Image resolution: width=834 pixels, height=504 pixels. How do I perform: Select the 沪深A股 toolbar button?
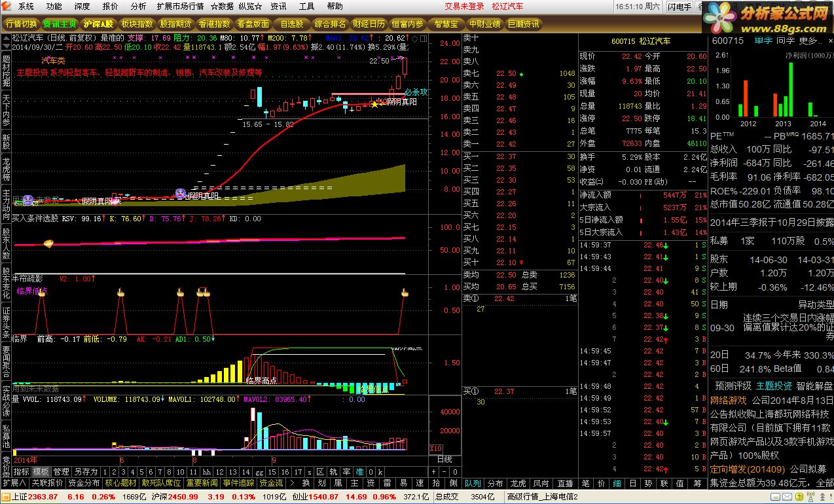pos(98,24)
